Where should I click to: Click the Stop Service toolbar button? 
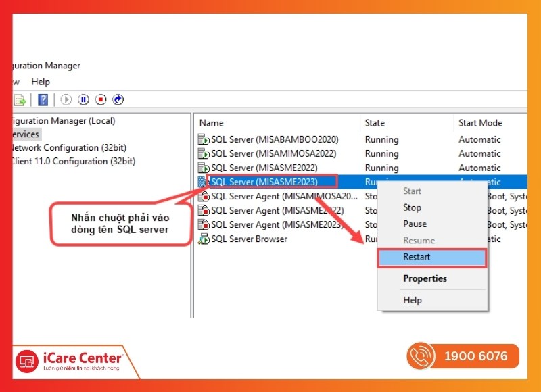[x=101, y=99]
